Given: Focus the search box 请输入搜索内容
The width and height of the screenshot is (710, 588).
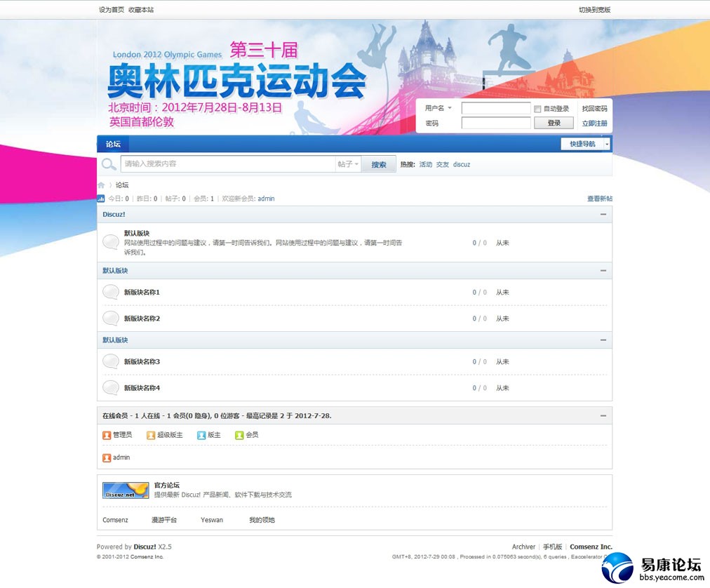Looking at the screenshot, I should pos(227,164).
